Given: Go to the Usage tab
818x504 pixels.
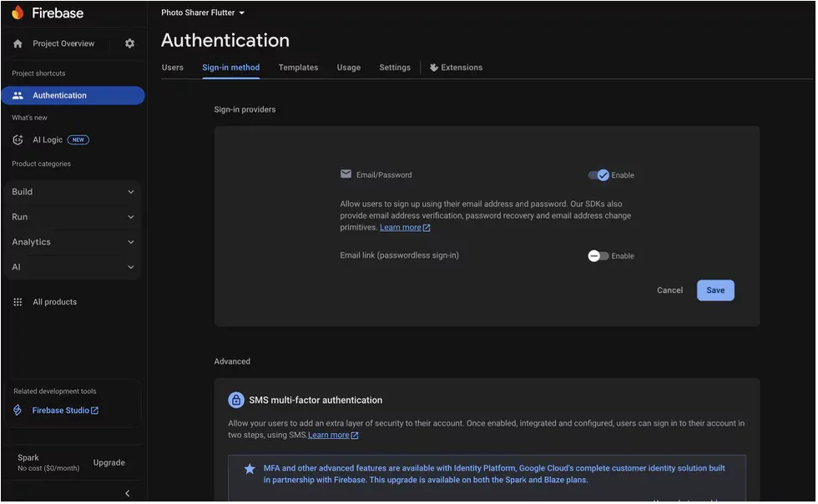Looking at the screenshot, I should pos(349,68).
